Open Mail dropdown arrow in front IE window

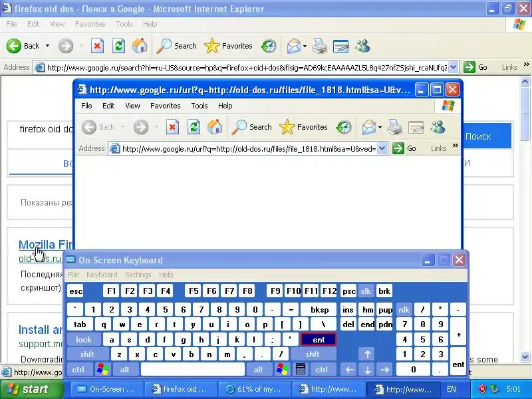380,128
